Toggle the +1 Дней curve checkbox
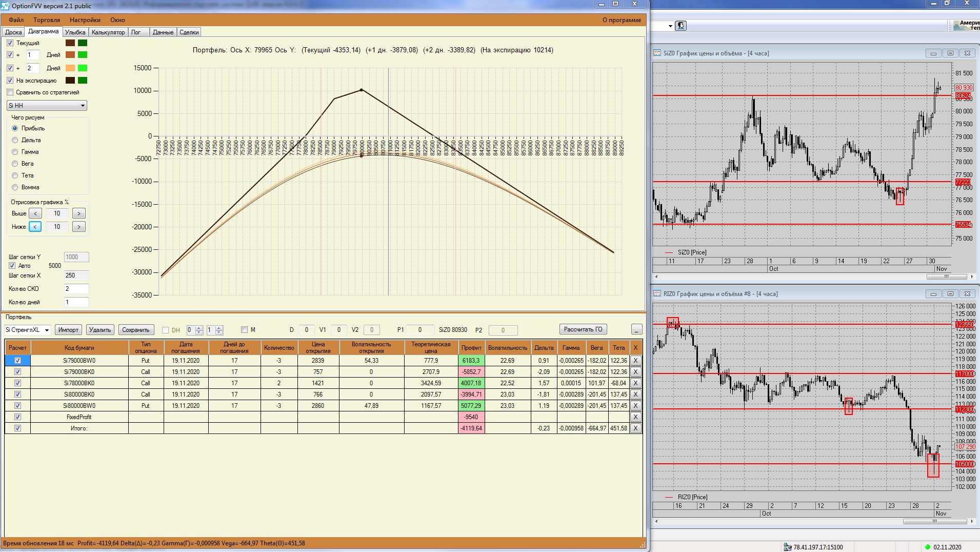Screen dimensions: 980x552 10,55
